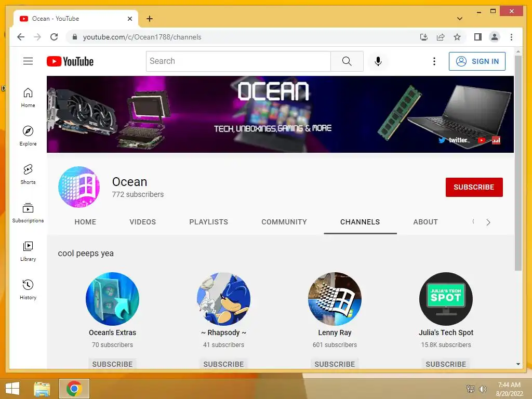Screen dimensions: 532x399
Task: Open the ~ Rhapsody ~ channel avatar
Action: pyautogui.click(x=223, y=299)
